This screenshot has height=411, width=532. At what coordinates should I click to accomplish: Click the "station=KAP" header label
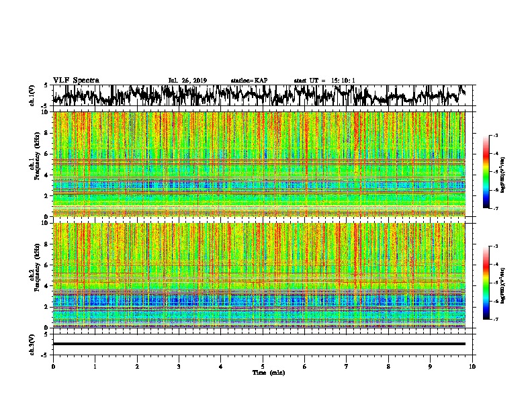[x=249, y=81]
